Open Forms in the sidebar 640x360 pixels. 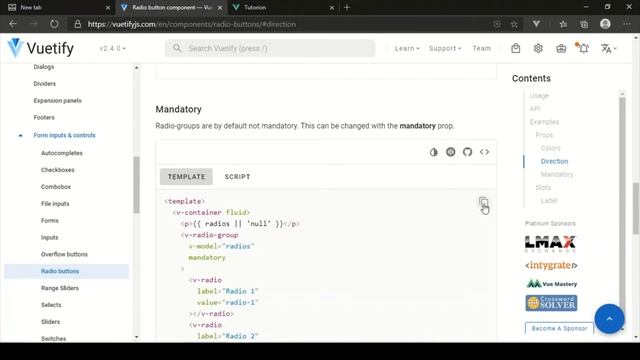(x=50, y=220)
